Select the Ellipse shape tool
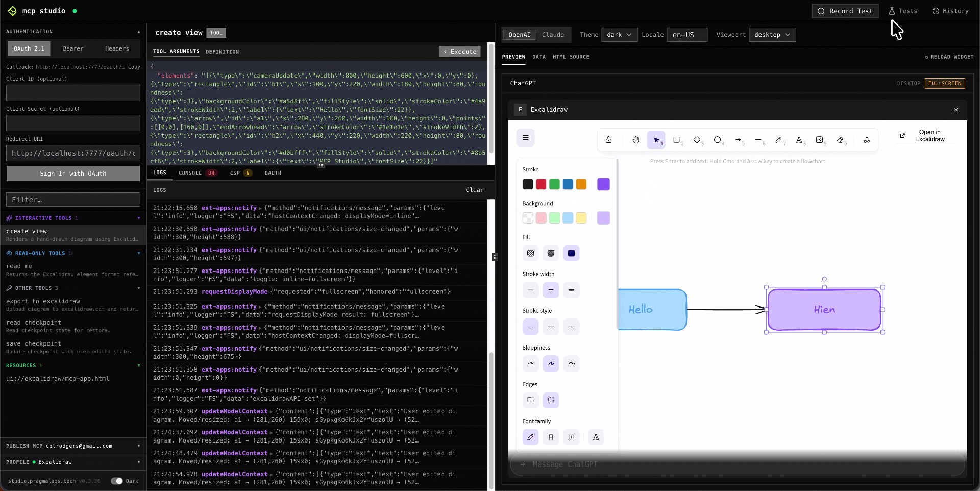Screen dimensions: 980x491 (717, 140)
